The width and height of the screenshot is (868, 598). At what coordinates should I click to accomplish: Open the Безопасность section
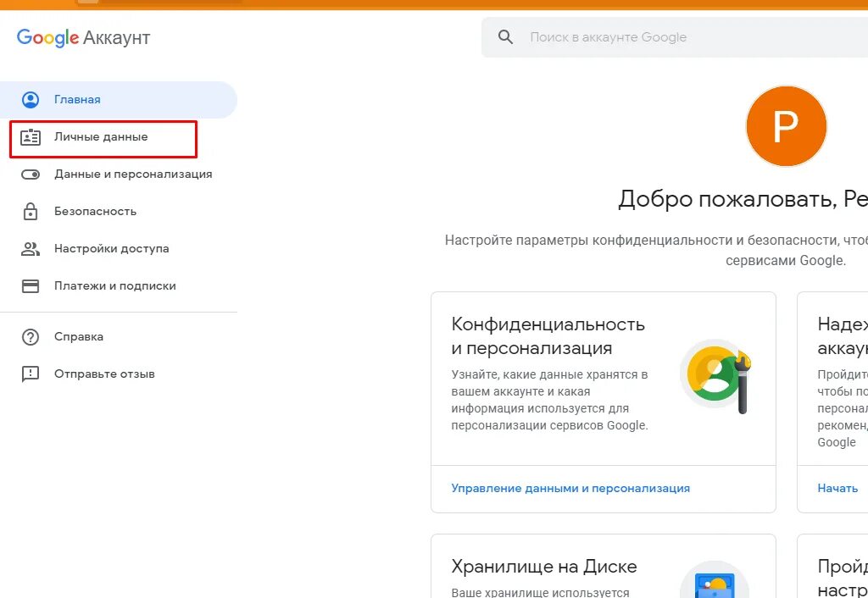click(95, 211)
